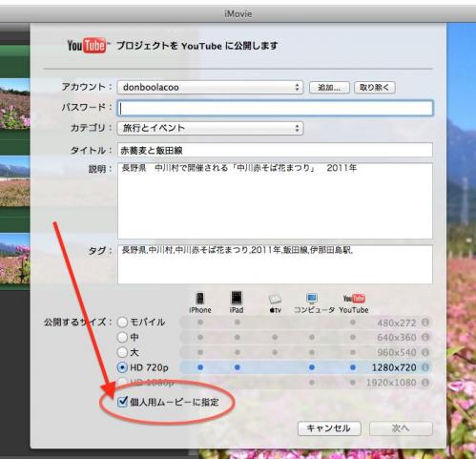Click the キャンセル button
Screen dimensions: 476x459
point(329,428)
